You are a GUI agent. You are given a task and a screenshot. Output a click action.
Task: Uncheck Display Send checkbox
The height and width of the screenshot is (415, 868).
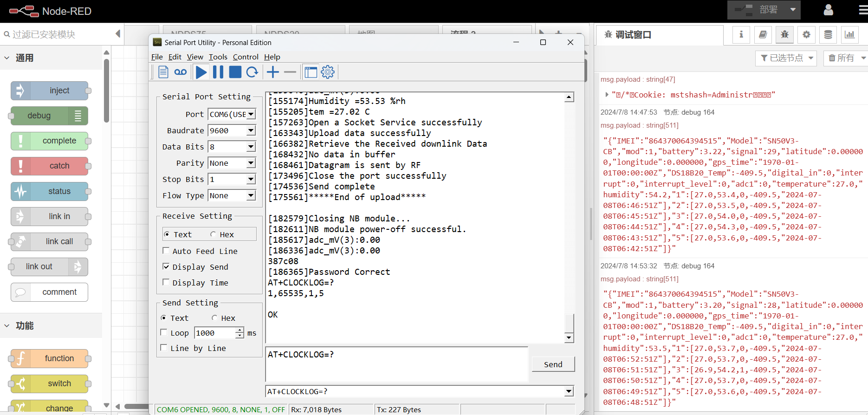pos(166,266)
